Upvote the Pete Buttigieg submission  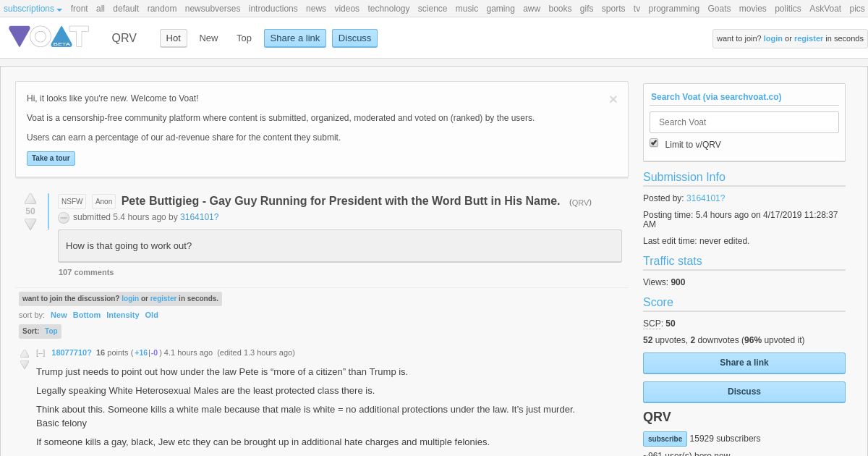click(30, 198)
